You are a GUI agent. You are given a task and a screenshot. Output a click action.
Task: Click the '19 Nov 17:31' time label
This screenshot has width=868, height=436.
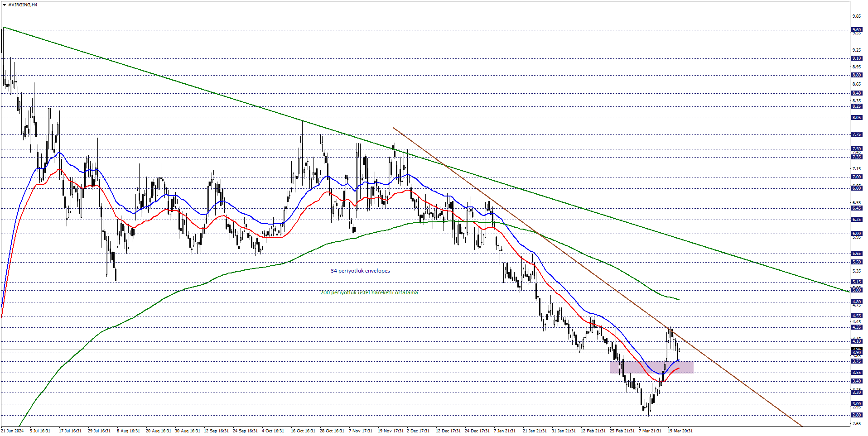pyautogui.click(x=391, y=431)
